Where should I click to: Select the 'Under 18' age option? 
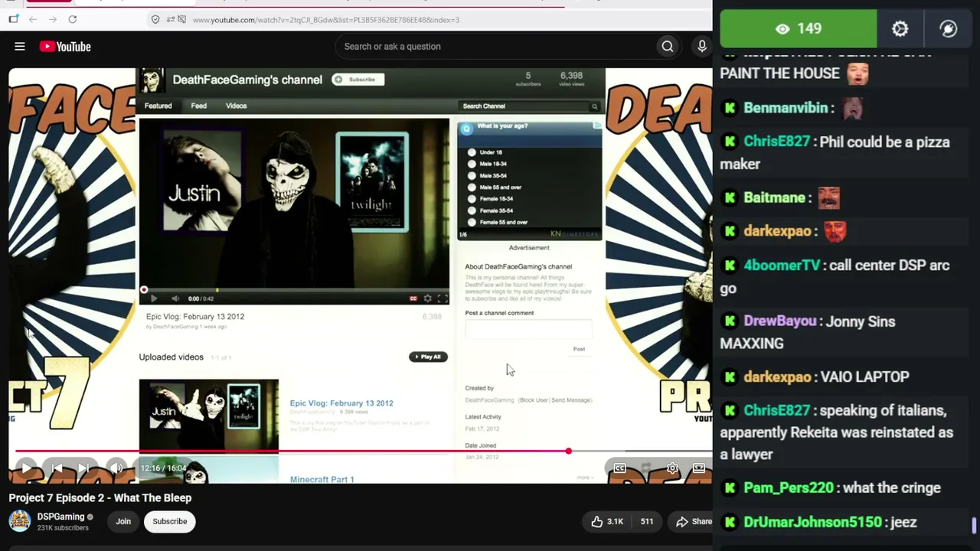[472, 152]
